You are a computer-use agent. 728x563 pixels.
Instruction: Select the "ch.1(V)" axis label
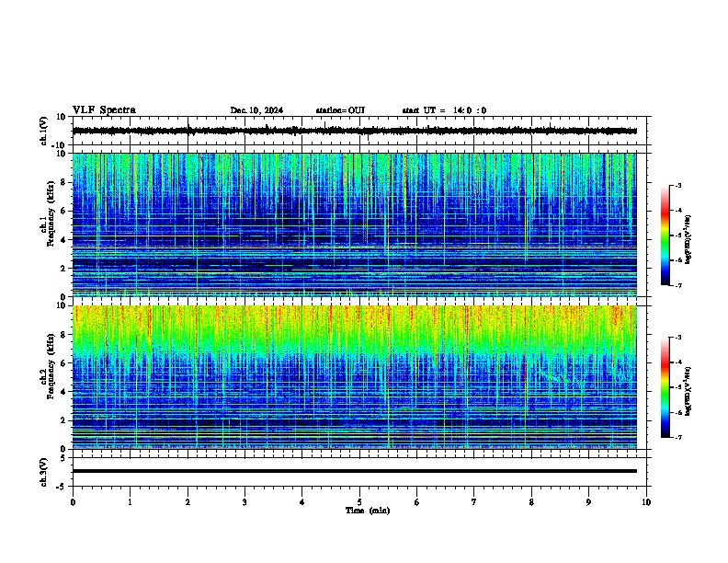point(44,131)
